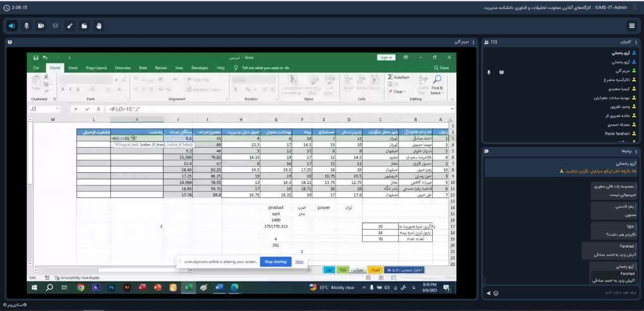Open the presenter panel options menu

(474, 42)
